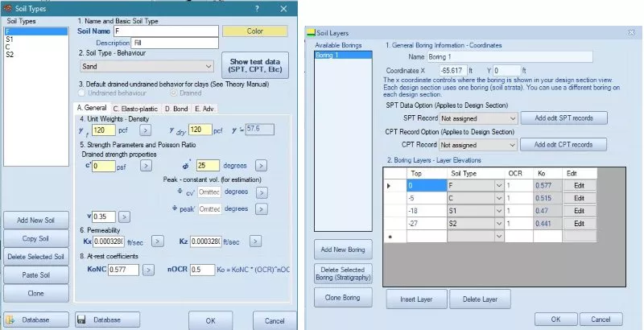The width and height of the screenshot is (644, 330).
Task: Select soil S2 in Soil Types list
Action: pos(35,54)
